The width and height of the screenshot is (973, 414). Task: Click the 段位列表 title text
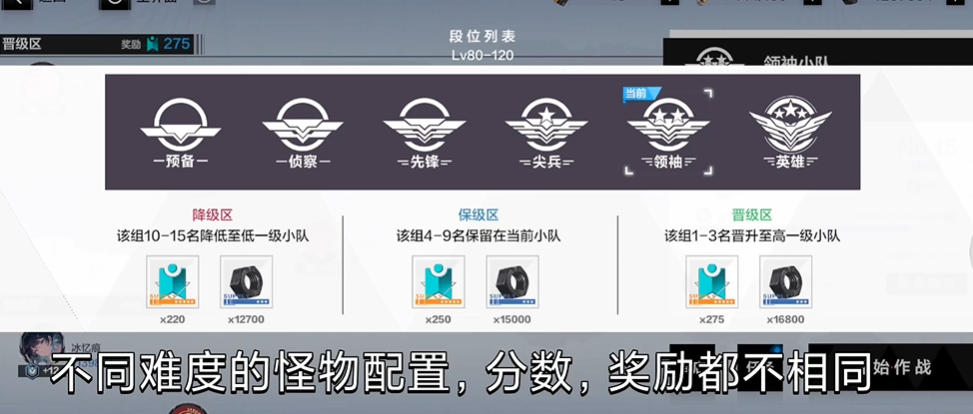click(x=482, y=37)
